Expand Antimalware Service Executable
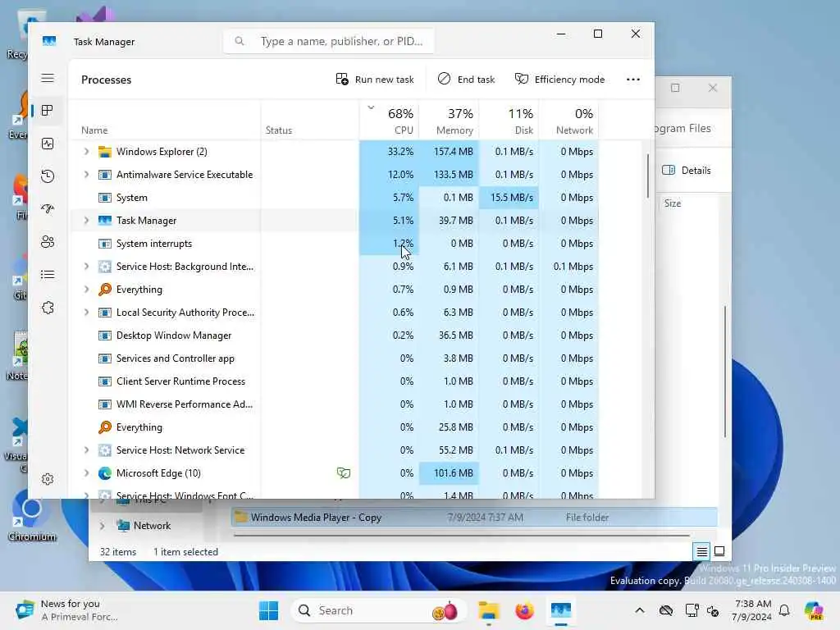 (x=86, y=175)
